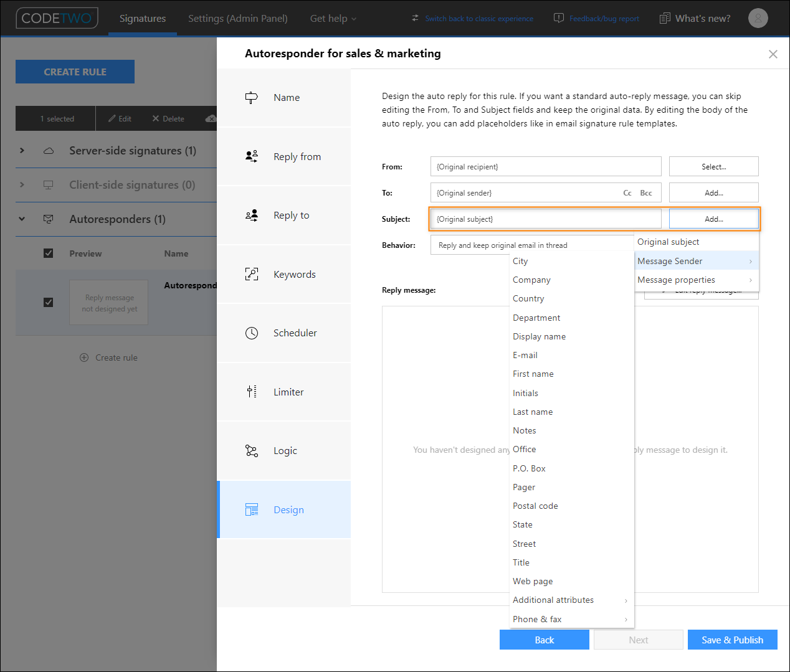Click the Scheduler clock icon
Viewport: 790px width, 672px height.
pyautogui.click(x=251, y=333)
